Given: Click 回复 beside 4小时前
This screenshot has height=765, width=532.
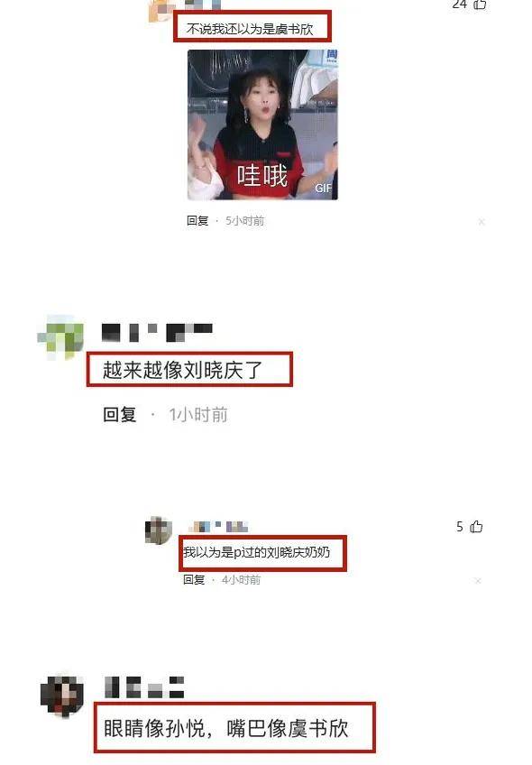Looking at the screenshot, I should [194, 579].
